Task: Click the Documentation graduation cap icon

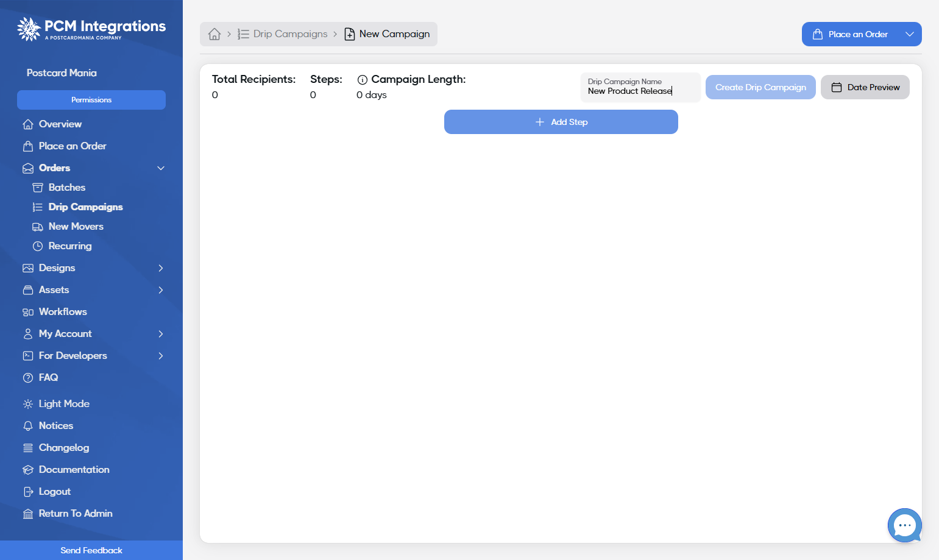Action: [x=28, y=470]
